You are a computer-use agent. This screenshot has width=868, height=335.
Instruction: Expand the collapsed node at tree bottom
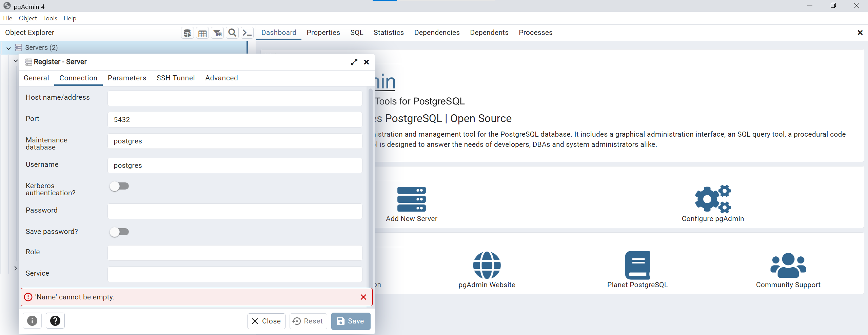click(x=16, y=268)
